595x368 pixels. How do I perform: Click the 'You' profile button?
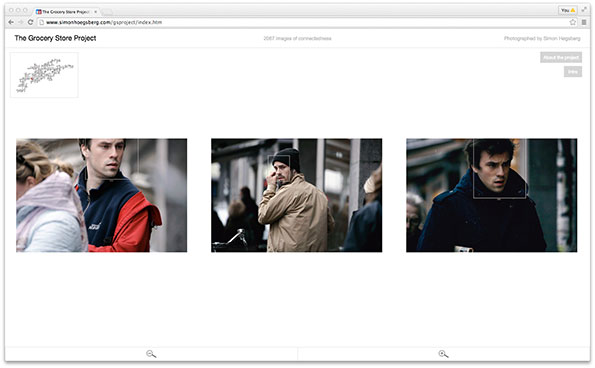click(x=568, y=10)
